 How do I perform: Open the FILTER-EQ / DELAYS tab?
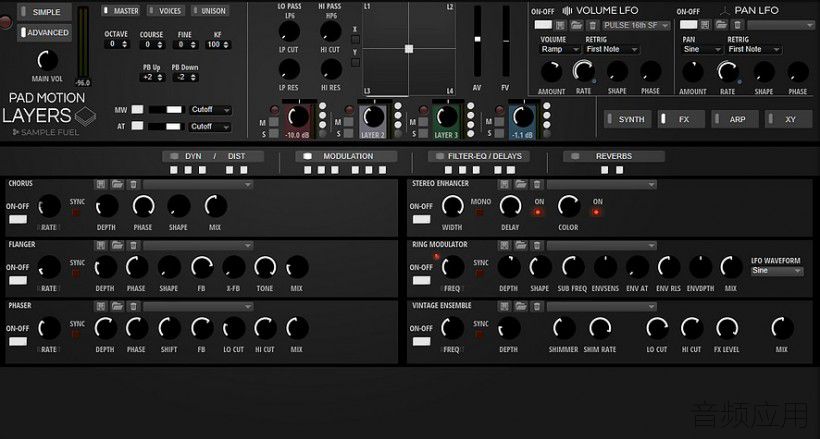(x=479, y=156)
